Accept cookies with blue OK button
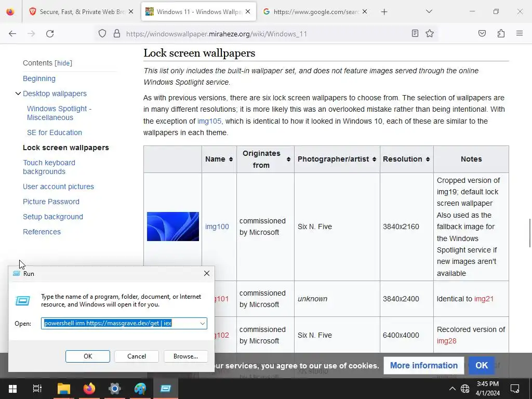 pos(482,365)
